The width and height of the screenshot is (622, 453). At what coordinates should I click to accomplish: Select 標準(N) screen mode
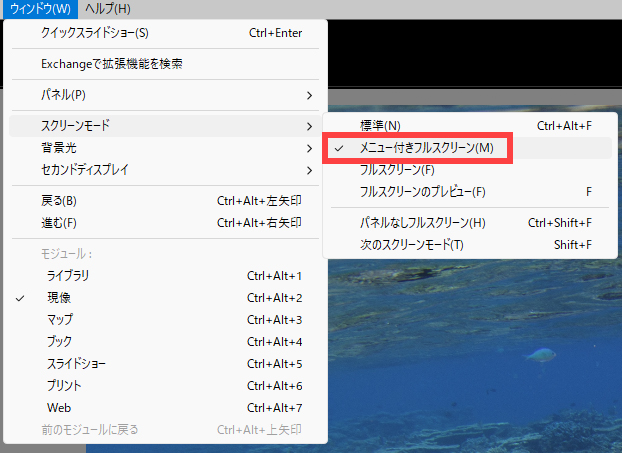click(380, 126)
